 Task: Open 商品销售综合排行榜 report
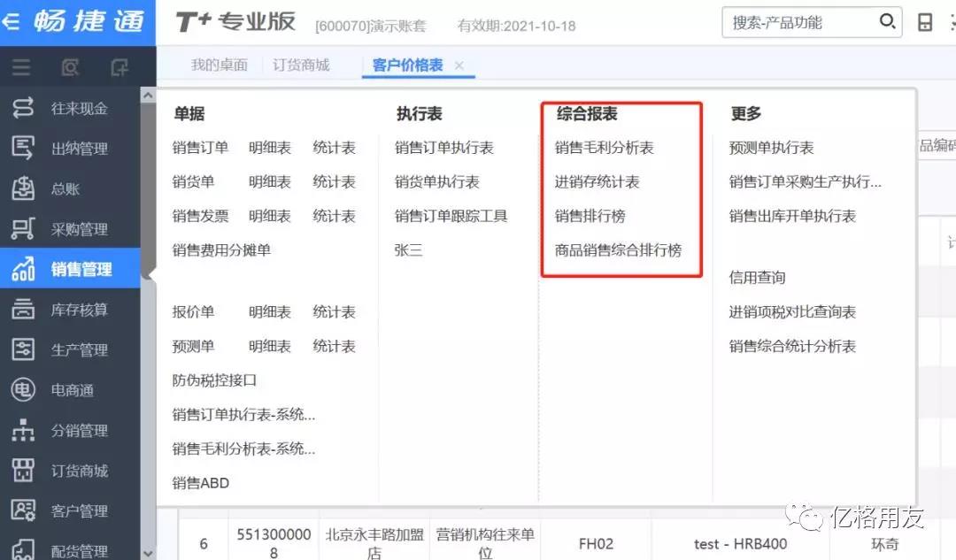pyautogui.click(x=618, y=249)
